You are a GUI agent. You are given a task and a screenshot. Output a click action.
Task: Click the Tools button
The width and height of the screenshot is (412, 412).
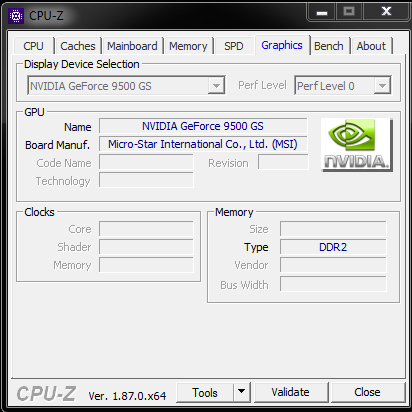coord(205,392)
